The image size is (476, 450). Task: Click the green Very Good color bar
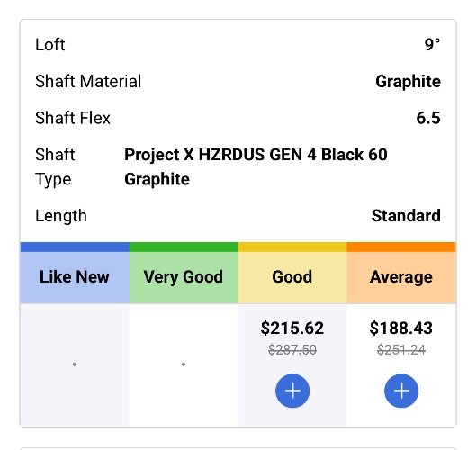(x=184, y=247)
